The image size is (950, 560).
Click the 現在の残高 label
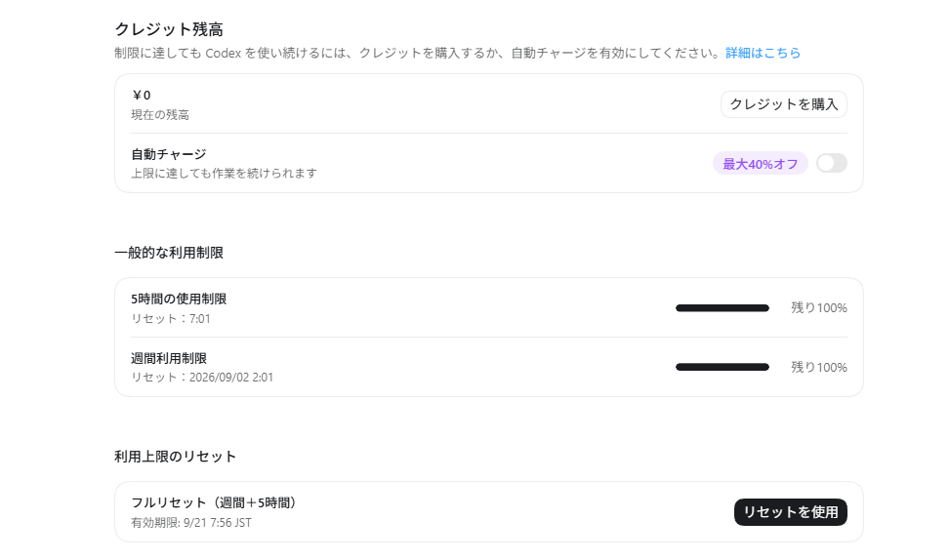(x=160, y=115)
